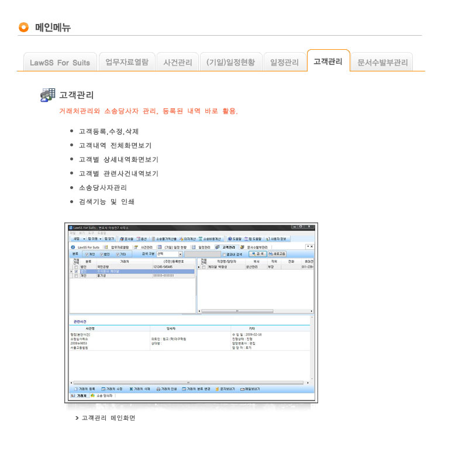This screenshot has width=476, height=449.
Task: Check the contact row checkbox in right pane
Action: point(203,267)
